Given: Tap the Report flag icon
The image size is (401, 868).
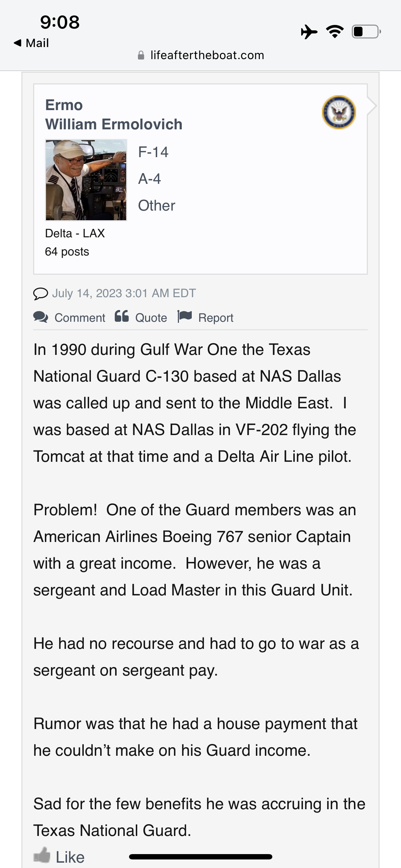Looking at the screenshot, I should click(185, 316).
